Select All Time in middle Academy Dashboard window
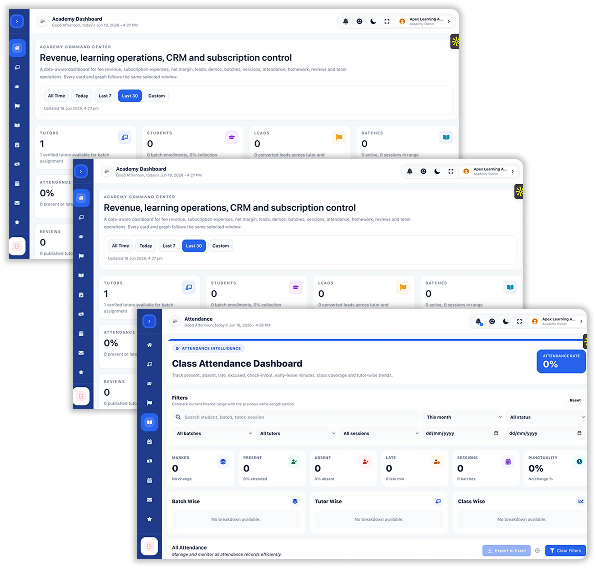The width and height of the screenshot is (596, 568). click(120, 246)
